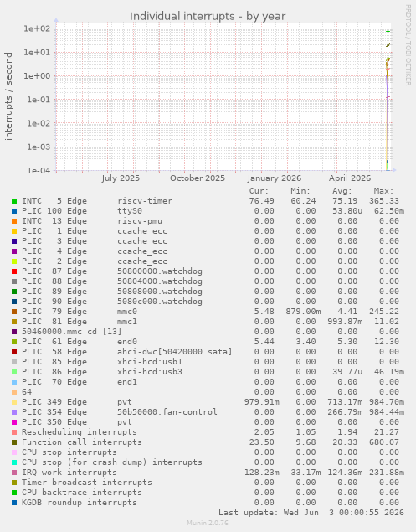Click the 50808000.watchdog legend label
This screenshot has width=416, height=532.
(160, 292)
